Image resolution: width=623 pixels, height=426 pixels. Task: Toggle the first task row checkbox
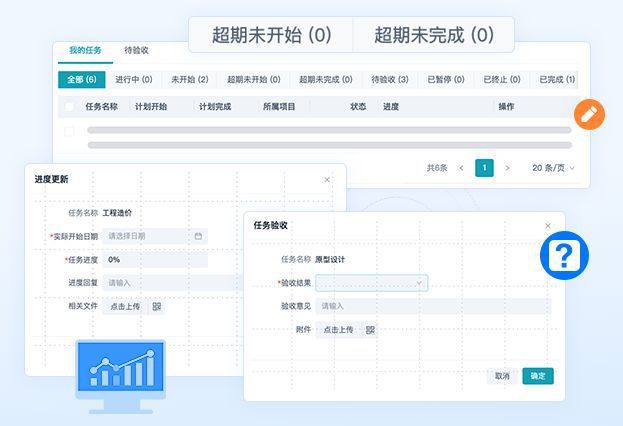click(x=69, y=131)
